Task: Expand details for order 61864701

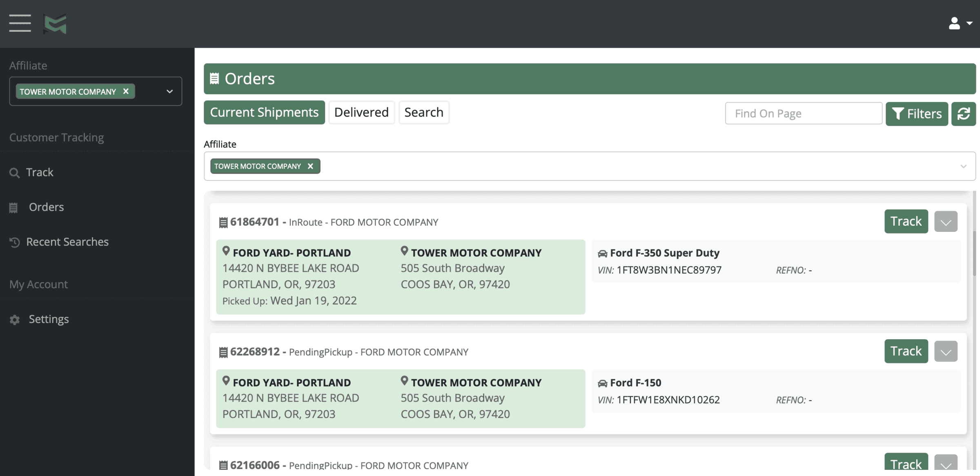Action: pyautogui.click(x=946, y=222)
